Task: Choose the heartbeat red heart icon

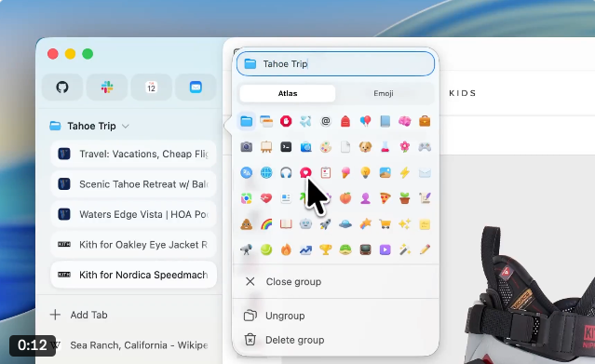Action: 266,198
